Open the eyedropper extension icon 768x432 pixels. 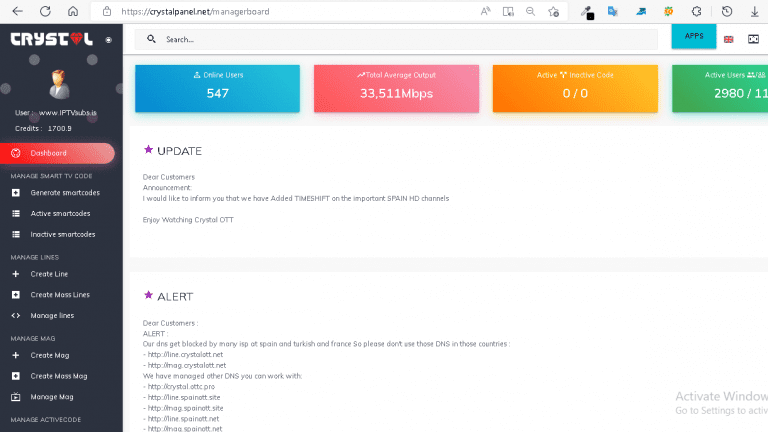click(587, 12)
